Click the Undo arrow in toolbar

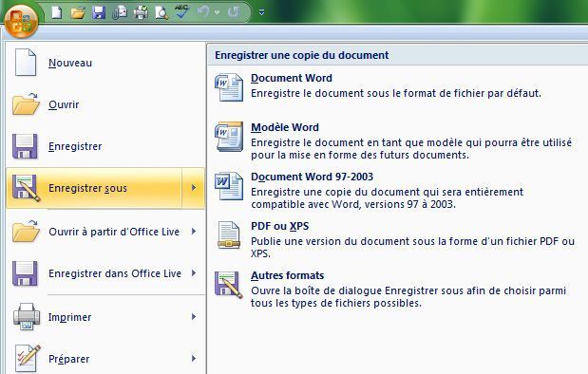(203, 12)
